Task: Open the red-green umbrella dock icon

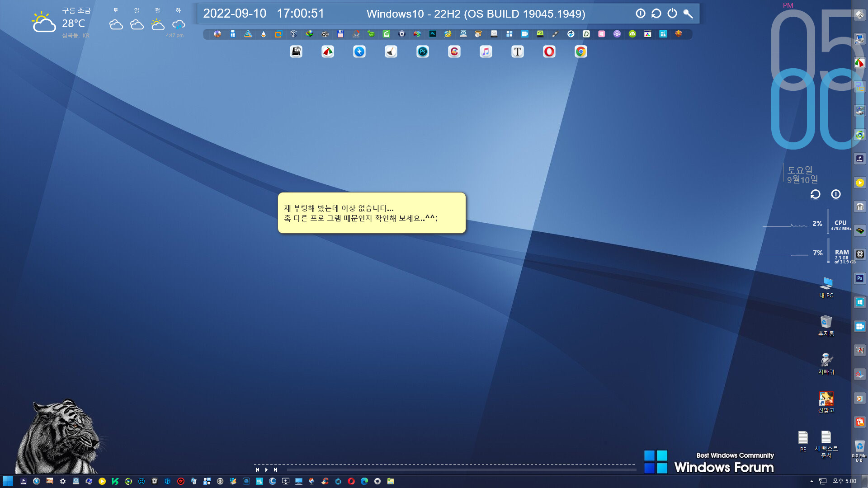Action: click(328, 52)
